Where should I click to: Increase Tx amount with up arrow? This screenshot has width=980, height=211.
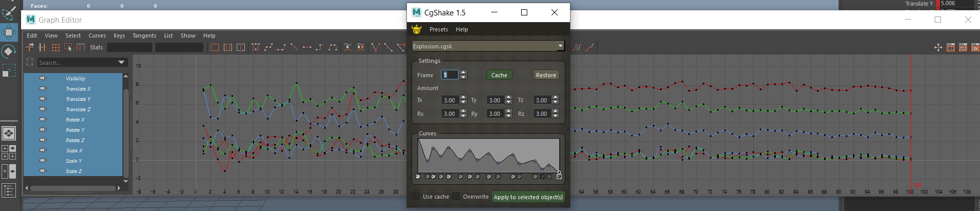[x=463, y=98]
